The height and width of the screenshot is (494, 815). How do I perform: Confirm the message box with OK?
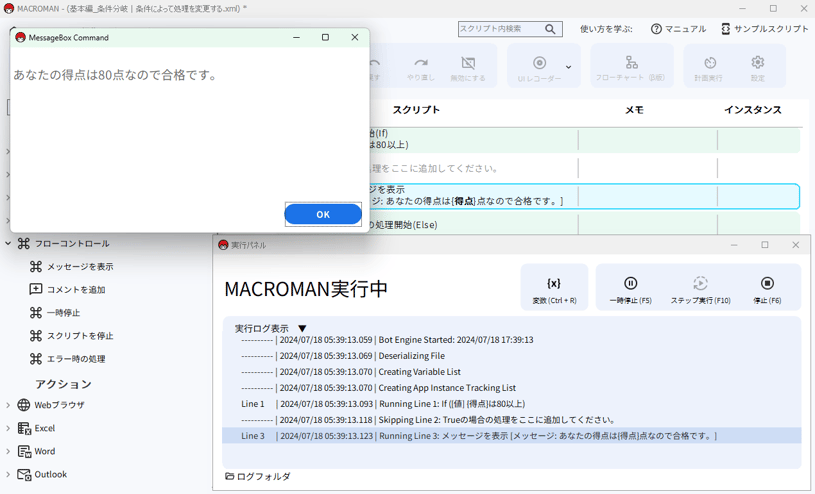coord(323,214)
